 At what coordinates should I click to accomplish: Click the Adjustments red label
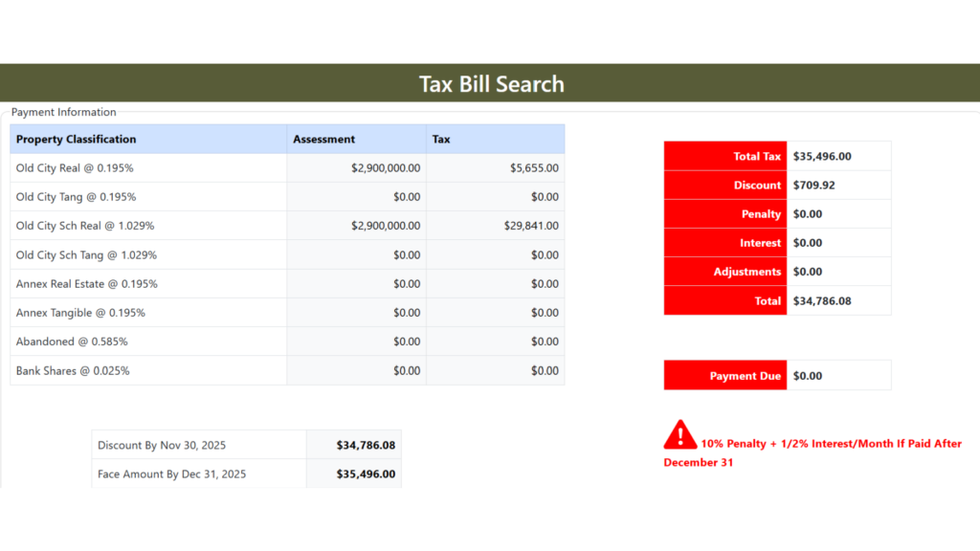pos(725,272)
